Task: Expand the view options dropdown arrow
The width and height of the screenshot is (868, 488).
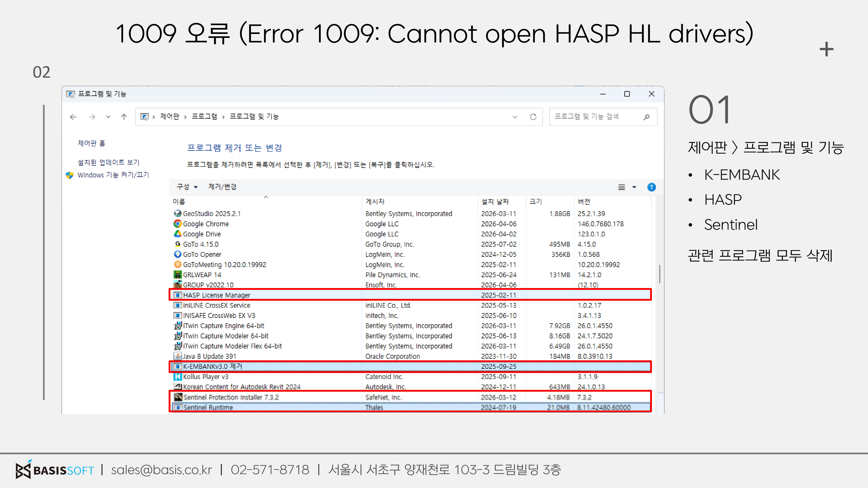Action: coord(634,187)
